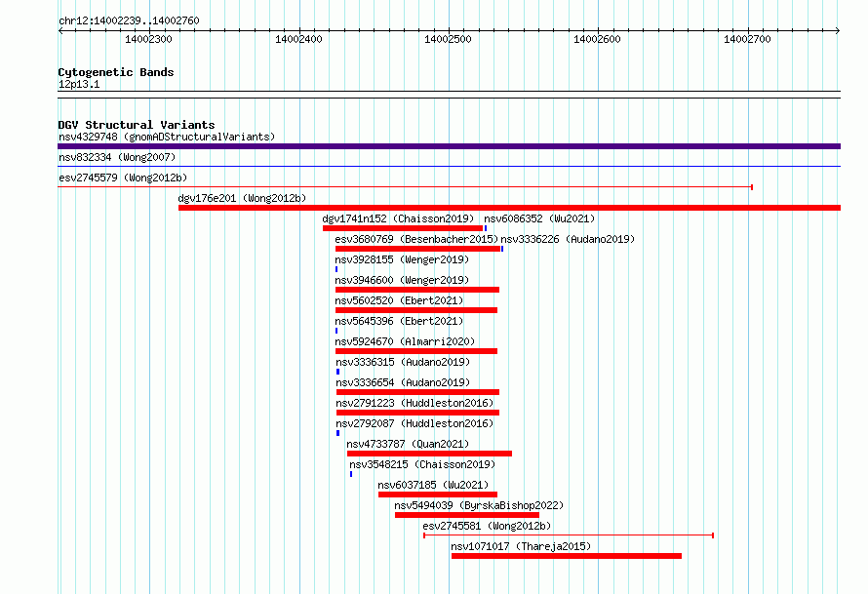Select nsv3548215 (Chaisson2019) label

pyautogui.click(x=422, y=464)
